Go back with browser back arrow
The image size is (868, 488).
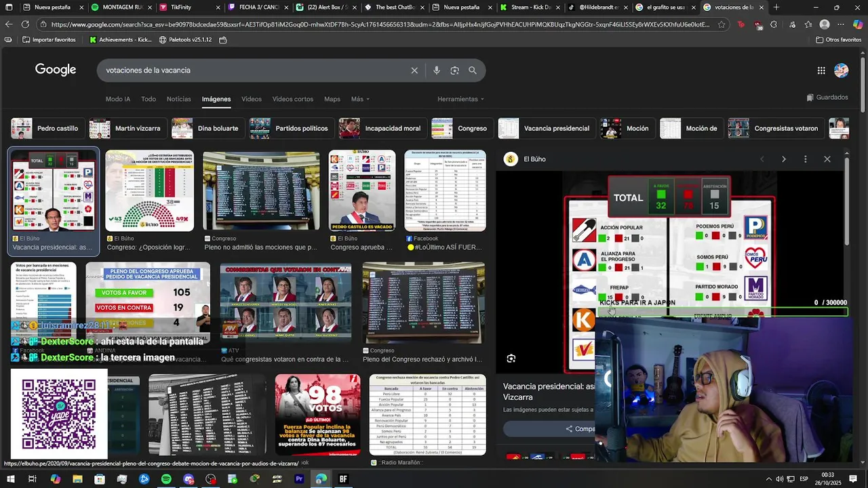(x=9, y=24)
